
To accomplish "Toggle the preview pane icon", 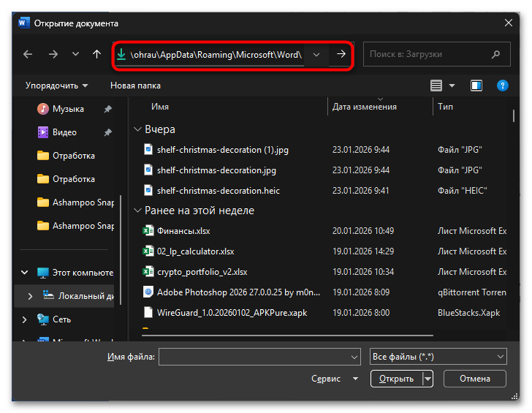I will coord(476,86).
